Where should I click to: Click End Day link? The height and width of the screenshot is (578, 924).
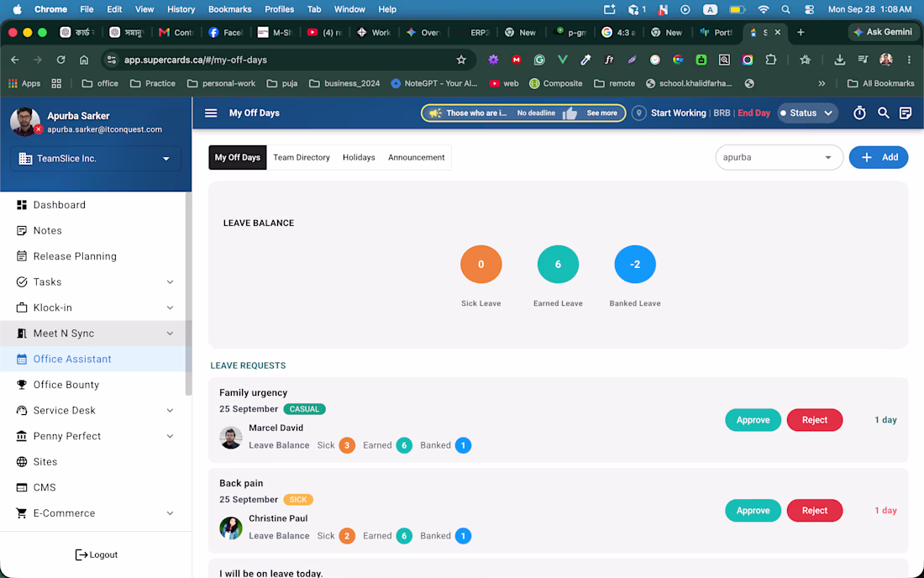753,113
